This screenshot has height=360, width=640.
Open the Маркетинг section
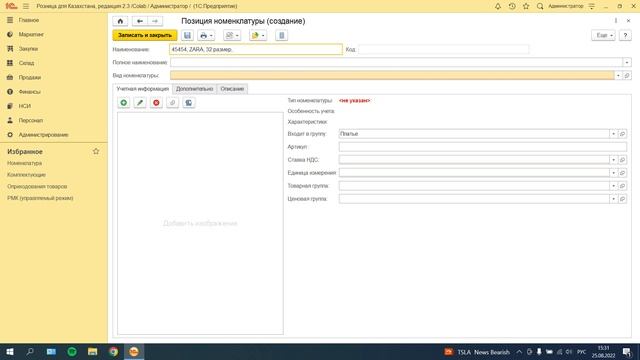coord(31,34)
